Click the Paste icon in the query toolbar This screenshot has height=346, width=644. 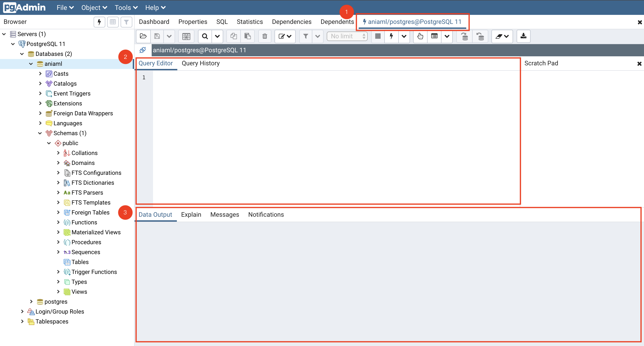(248, 36)
